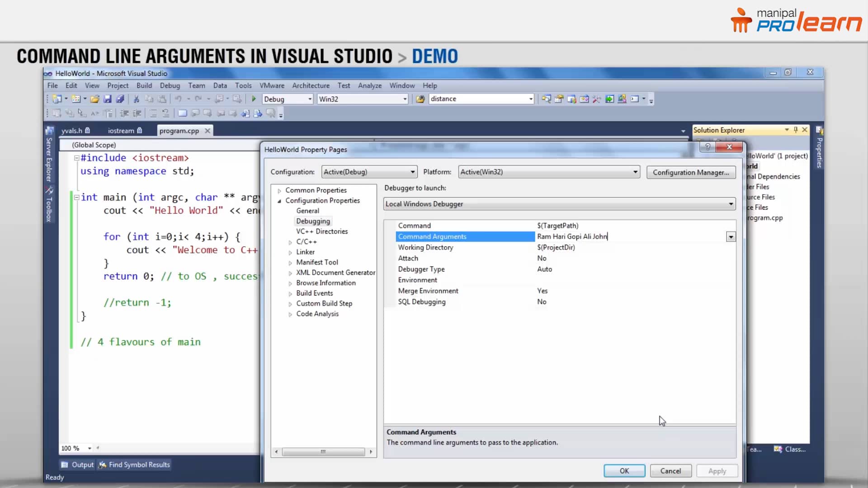Open Configuration Manager
Image resolution: width=868 pixels, height=488 pixels.
tap(691, 172)
